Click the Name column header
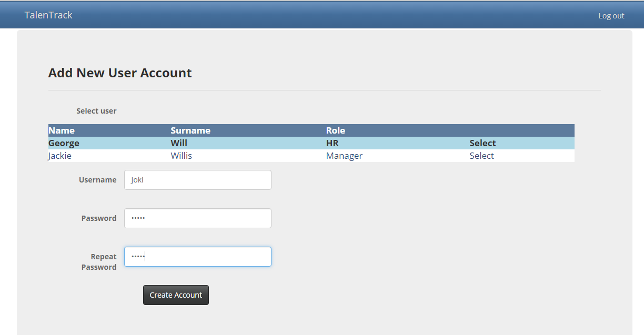Screen dimensions: 644x335 pos(62,130)
